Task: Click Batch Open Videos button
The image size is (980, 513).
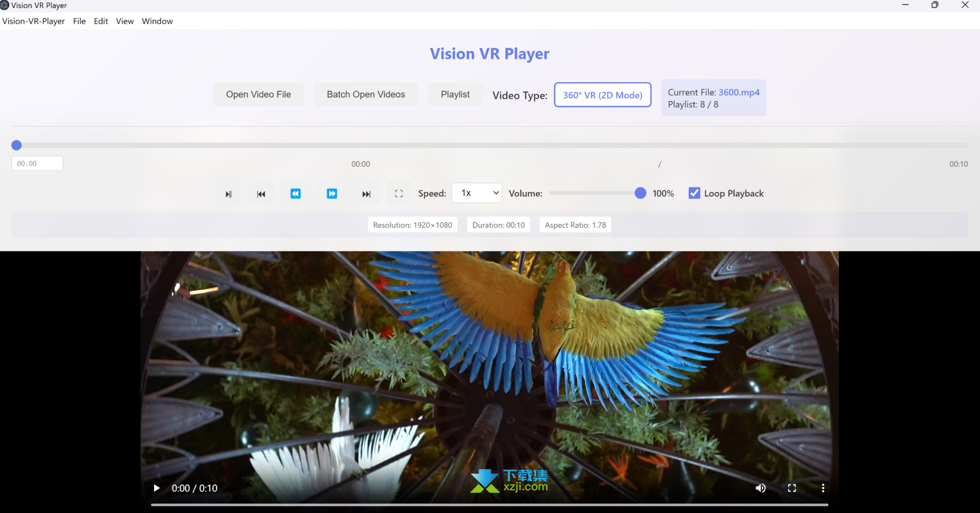Action: click(366, 94)
